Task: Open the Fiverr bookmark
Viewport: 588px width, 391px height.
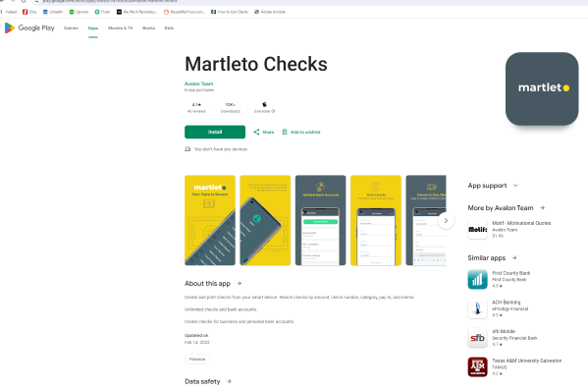Action: tap(102, 12)
